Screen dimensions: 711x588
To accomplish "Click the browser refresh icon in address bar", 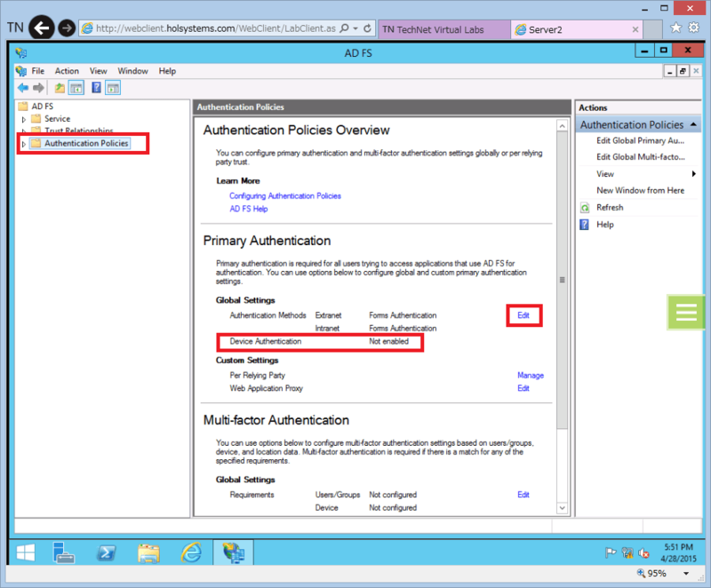I will (x=367, y=28).
